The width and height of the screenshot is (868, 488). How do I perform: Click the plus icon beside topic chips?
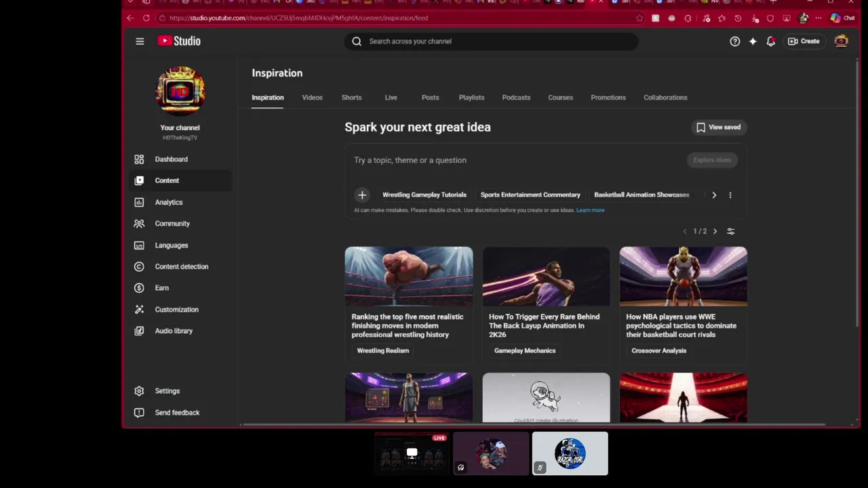tap(362, 195)
